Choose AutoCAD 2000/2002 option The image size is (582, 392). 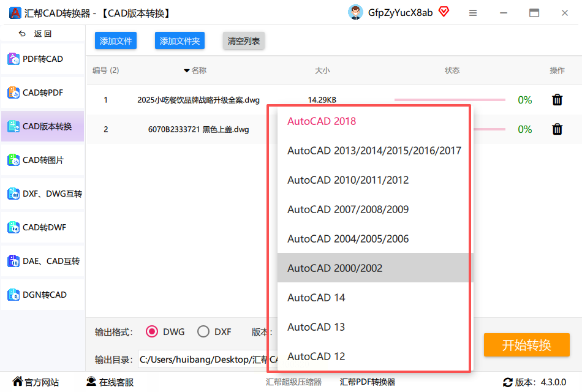[376, 268]
